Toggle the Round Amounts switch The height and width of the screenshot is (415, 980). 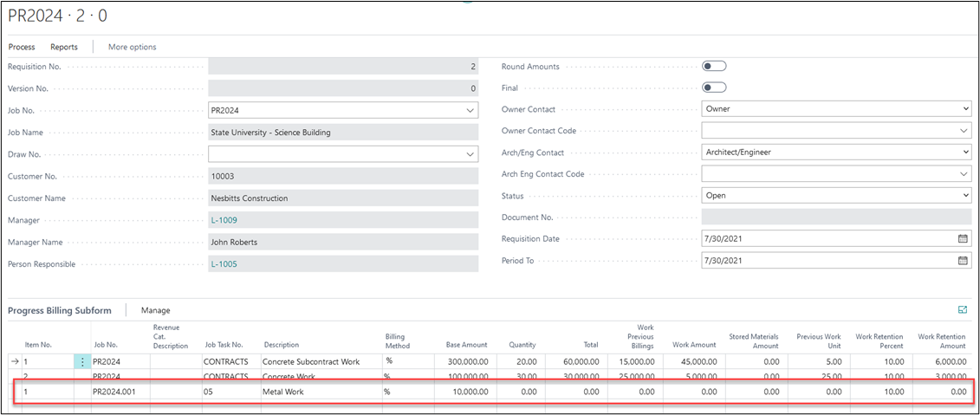pyautogui.click(x=714, y=66)
